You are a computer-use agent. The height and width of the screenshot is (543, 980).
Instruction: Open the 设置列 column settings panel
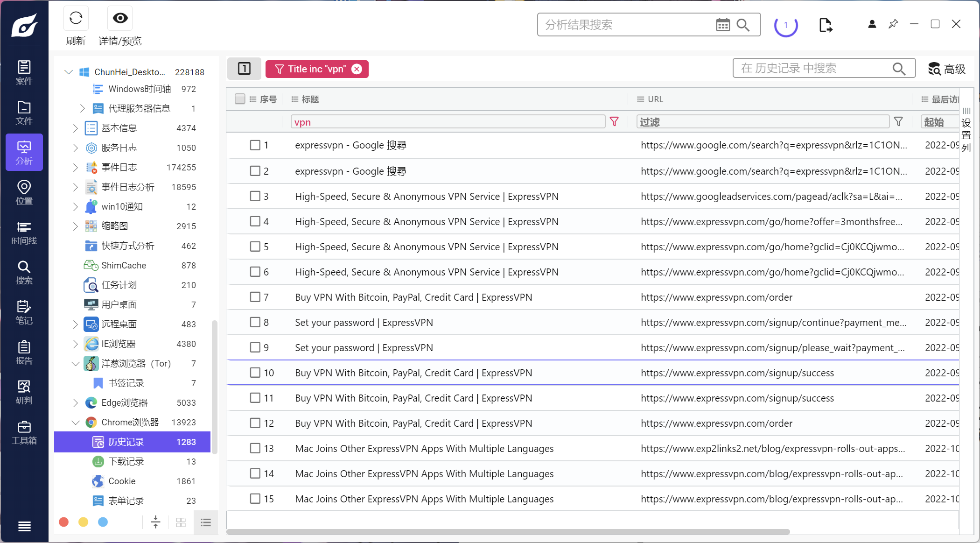(x=966, y=131)
